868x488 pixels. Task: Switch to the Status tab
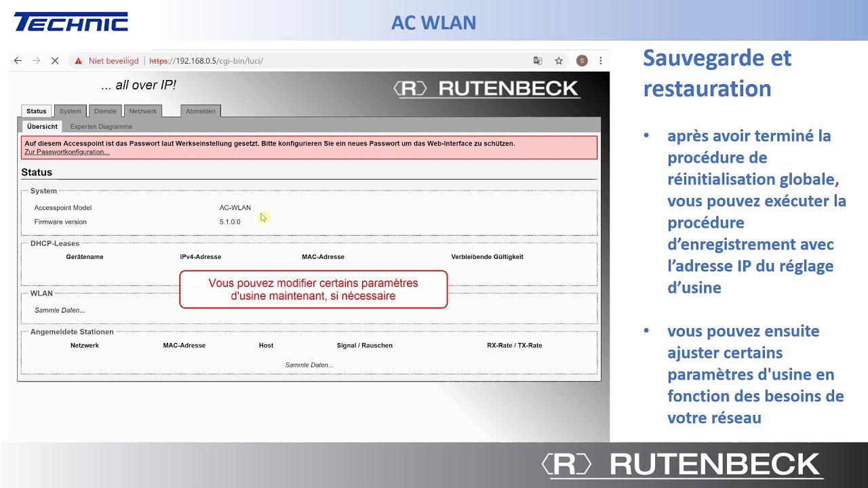37,111
